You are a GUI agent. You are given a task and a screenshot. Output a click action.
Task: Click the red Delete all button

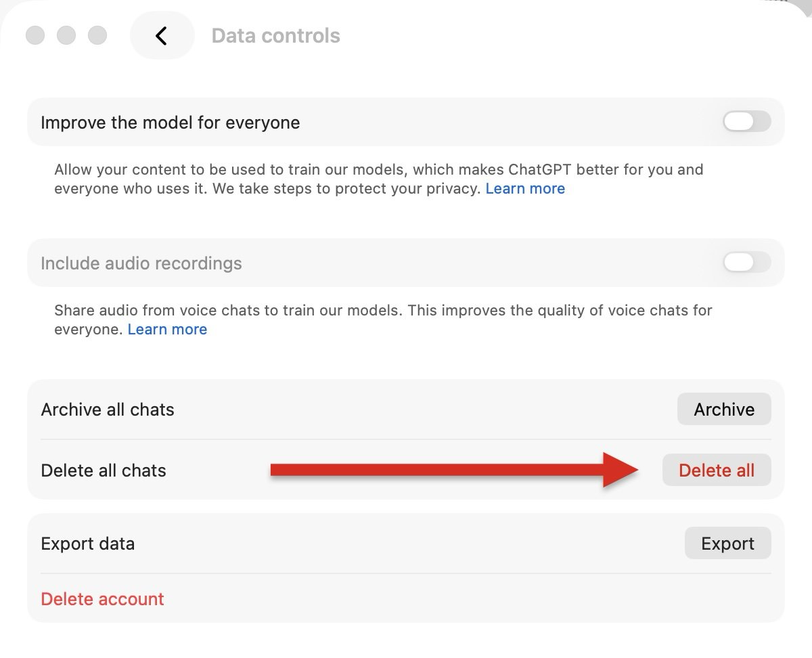[717, 470]
